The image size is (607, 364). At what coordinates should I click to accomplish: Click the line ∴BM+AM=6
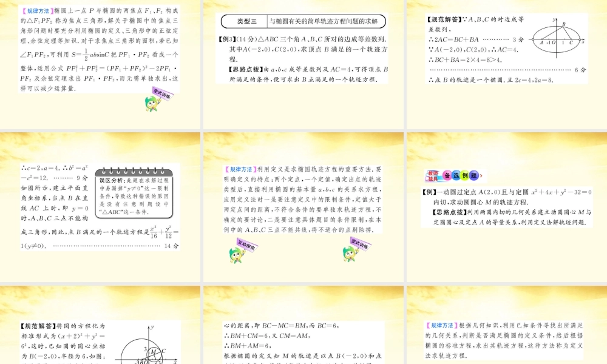coord(248,345)
